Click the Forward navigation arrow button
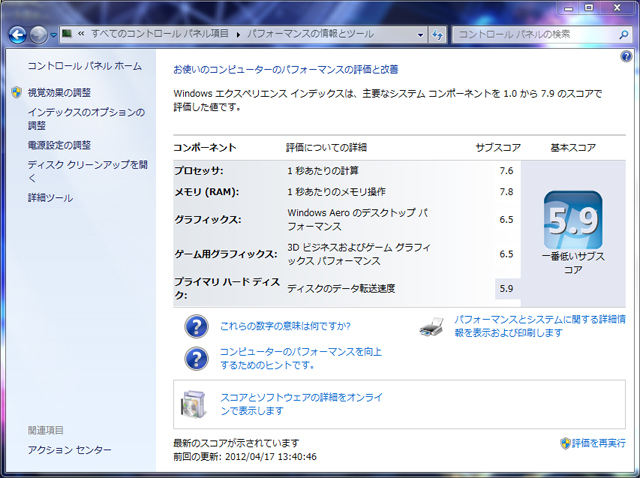Image resolution: width=640 pixels, height=478 pixels. 39,35
